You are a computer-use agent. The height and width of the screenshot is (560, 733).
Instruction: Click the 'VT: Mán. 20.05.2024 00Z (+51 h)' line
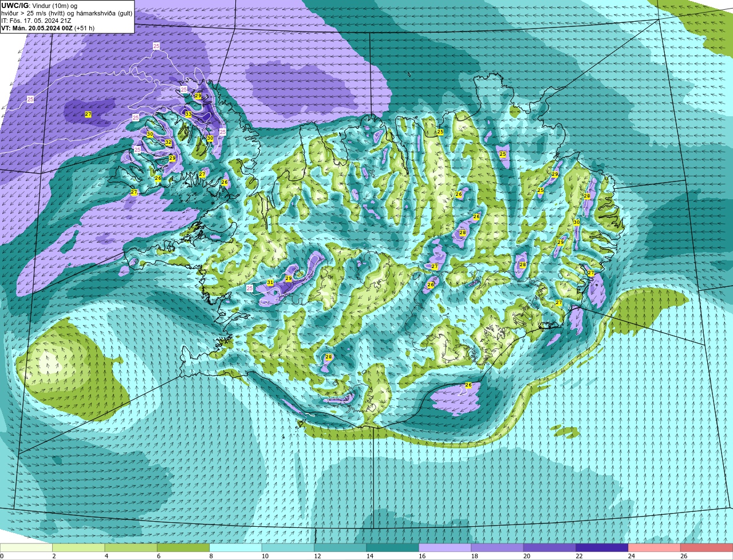[x=48, y=28]
